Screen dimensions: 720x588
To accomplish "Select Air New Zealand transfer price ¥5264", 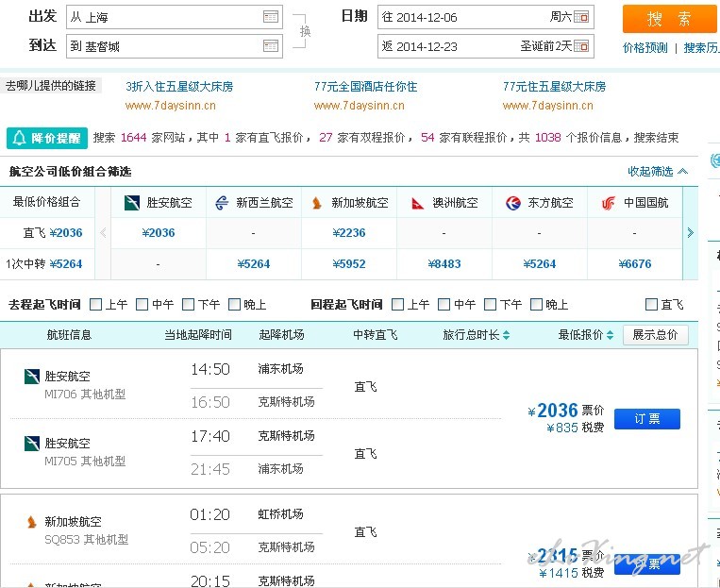I will [254, 264].
